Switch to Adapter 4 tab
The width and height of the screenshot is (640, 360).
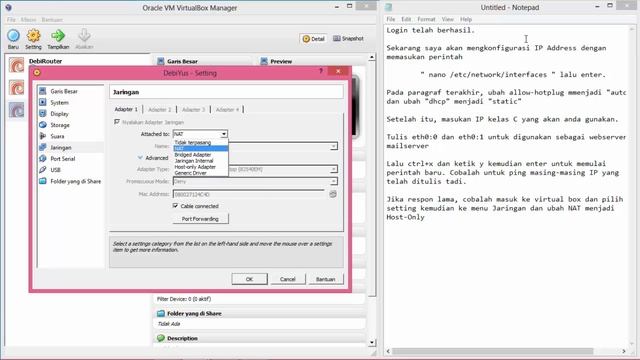point(227,109)
